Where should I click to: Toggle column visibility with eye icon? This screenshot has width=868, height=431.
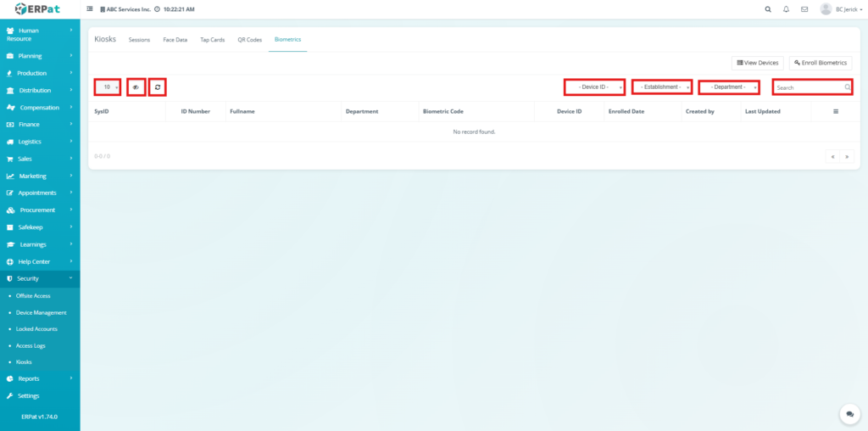pyautogui.click(x=136, y=87)
